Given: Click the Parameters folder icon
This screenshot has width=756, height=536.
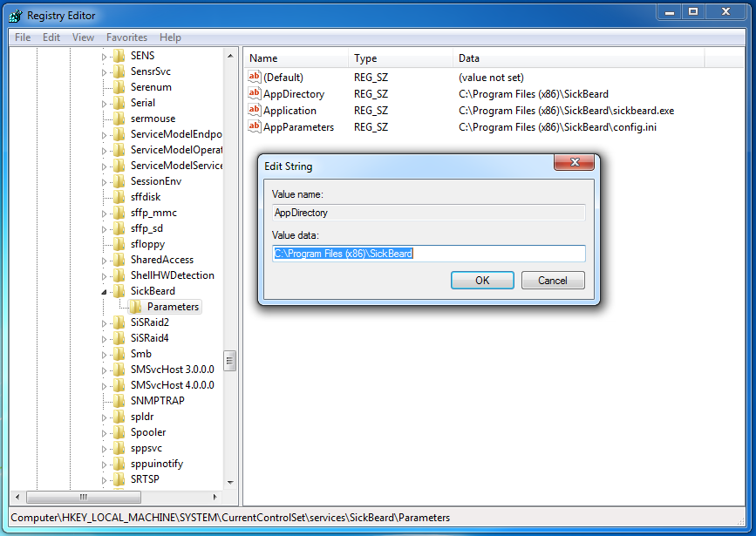Looking at the screenshot, I should tap(135, 307).
